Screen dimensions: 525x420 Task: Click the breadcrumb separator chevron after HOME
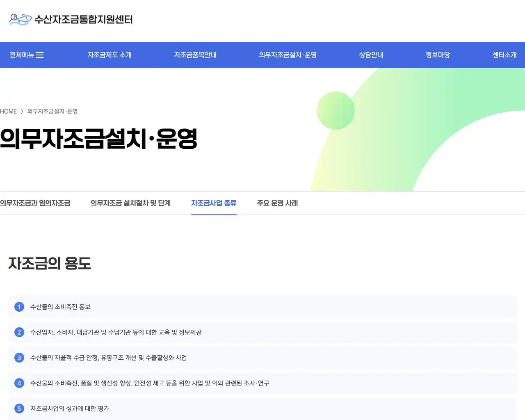point(22,111)
